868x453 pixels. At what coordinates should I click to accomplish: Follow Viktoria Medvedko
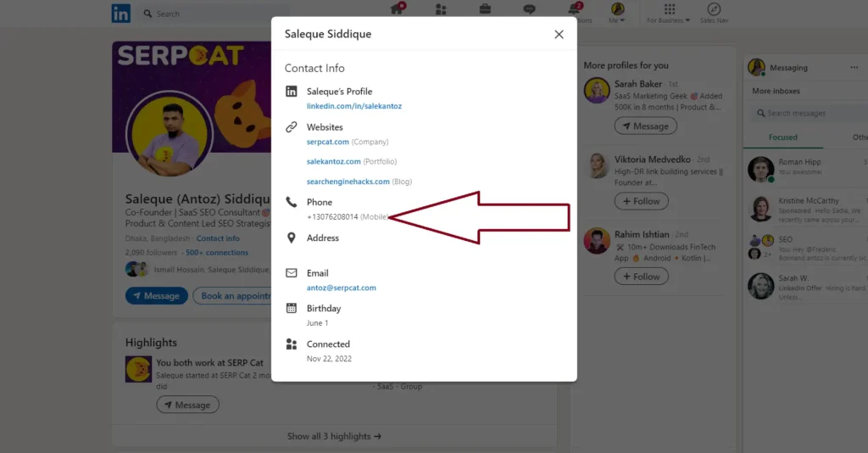(x=642, y=201)
